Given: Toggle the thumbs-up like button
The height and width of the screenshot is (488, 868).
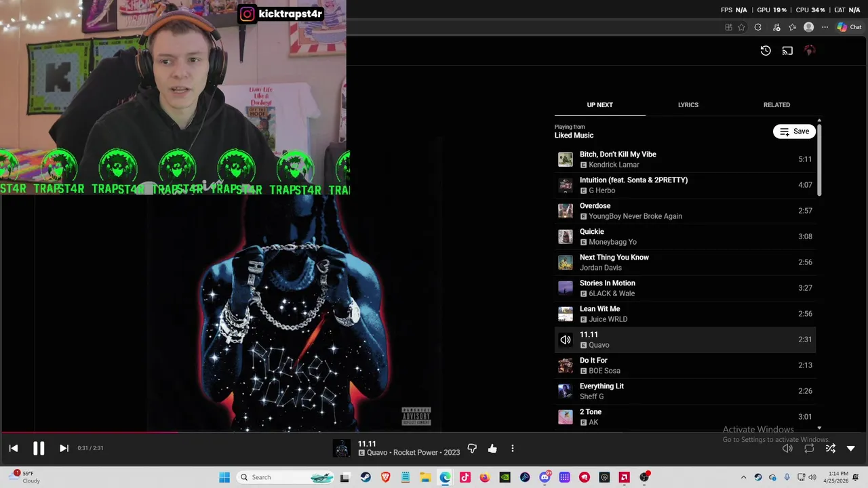Looking at the screenshot, I should click(x=492, y=448).
